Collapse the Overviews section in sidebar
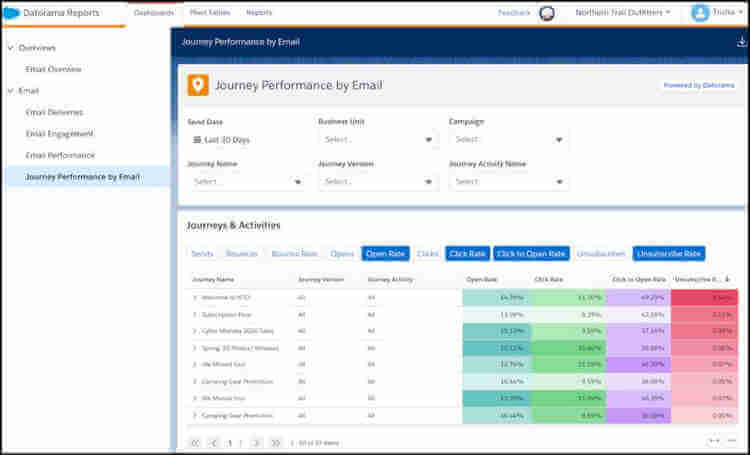The height and width of the screenshot is (455, 750). (10, 48)
